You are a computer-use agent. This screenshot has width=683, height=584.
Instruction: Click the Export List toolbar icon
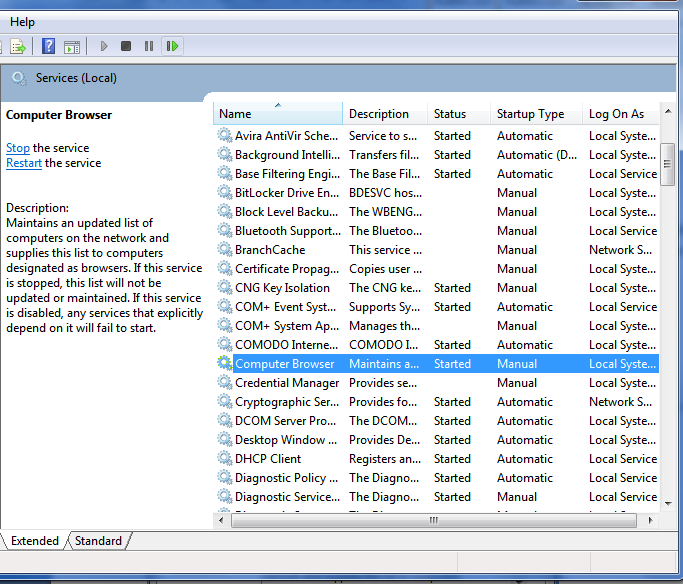pos(18,46)
